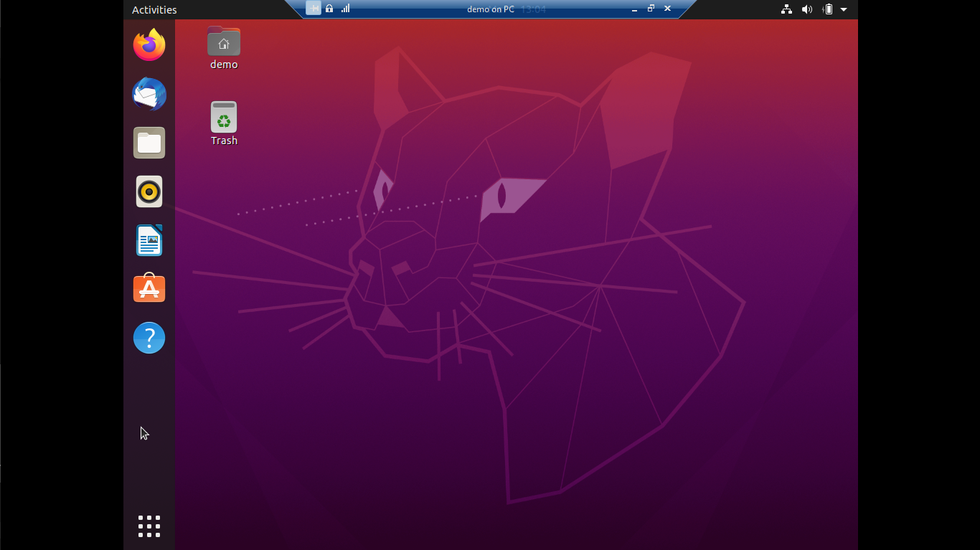The height and width of the screenshot is (550, 980).
Task: Expand the system status menu via its arrow
Action: click(844, 9)
